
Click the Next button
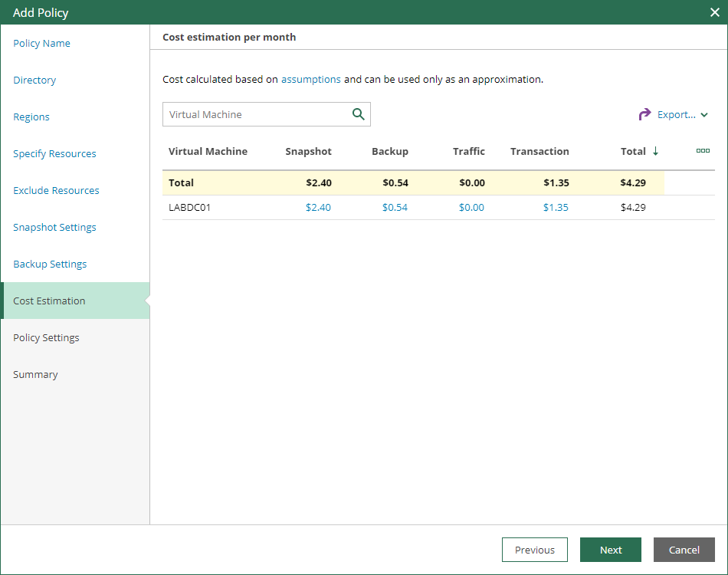click(x=610, y=550)
